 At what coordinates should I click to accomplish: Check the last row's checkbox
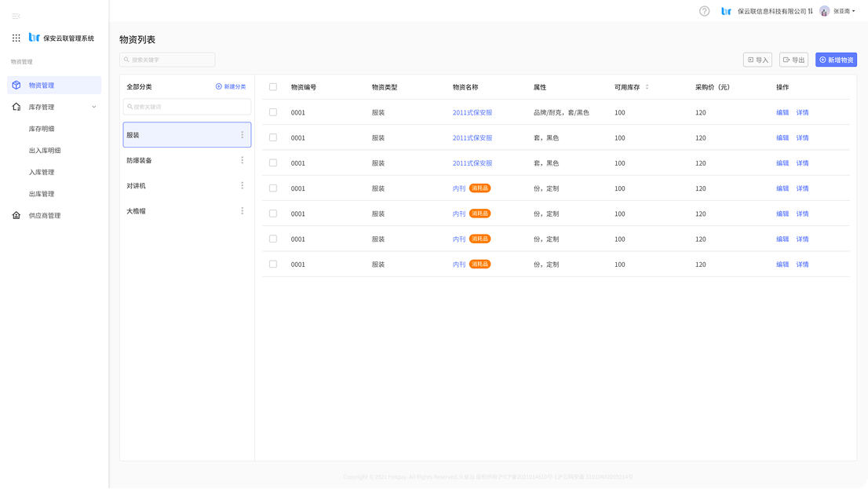pos(273,265)
